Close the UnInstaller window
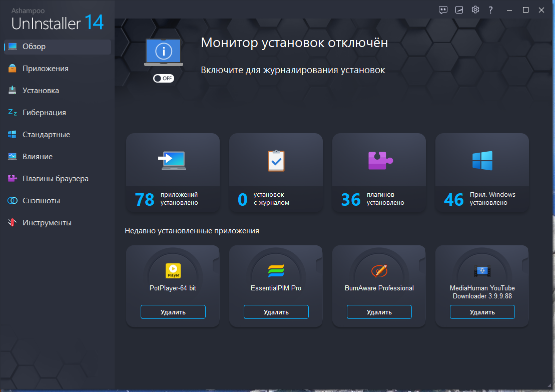 pos(541,10)
